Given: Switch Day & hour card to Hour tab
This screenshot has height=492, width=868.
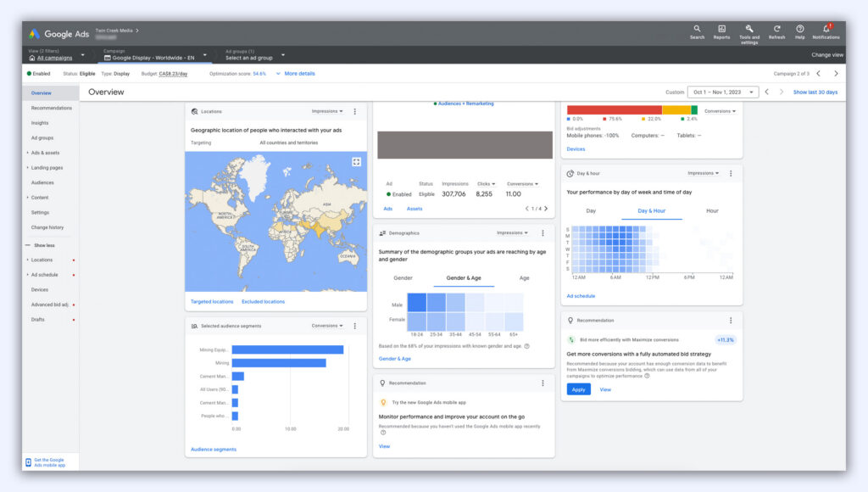Looking at the screenshot, I should [x=712, y=211].
